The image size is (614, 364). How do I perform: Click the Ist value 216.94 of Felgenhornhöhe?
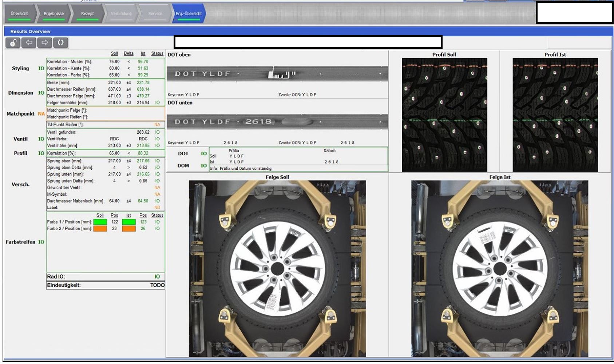[143, 103]
